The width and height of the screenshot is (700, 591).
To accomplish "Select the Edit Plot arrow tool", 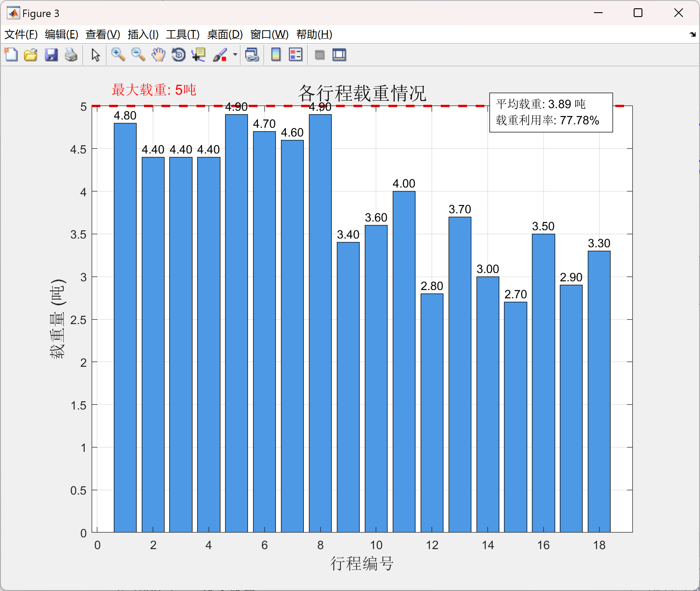I will 96,55.
